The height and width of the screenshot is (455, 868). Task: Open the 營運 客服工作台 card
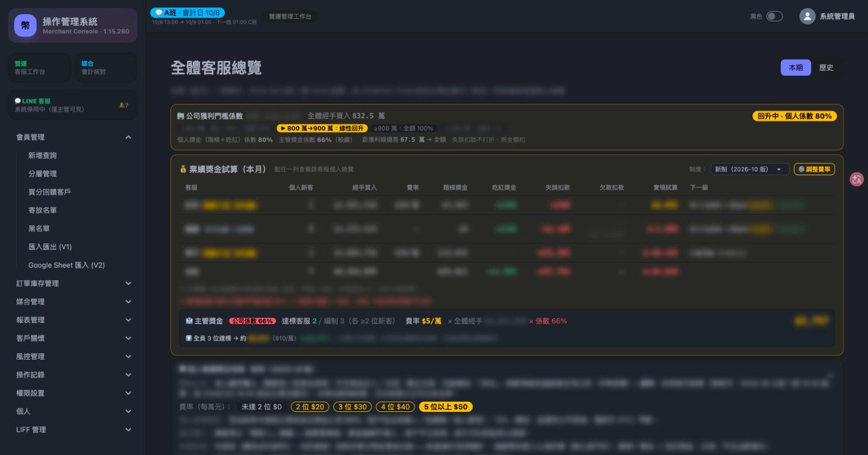click(40, 68)
